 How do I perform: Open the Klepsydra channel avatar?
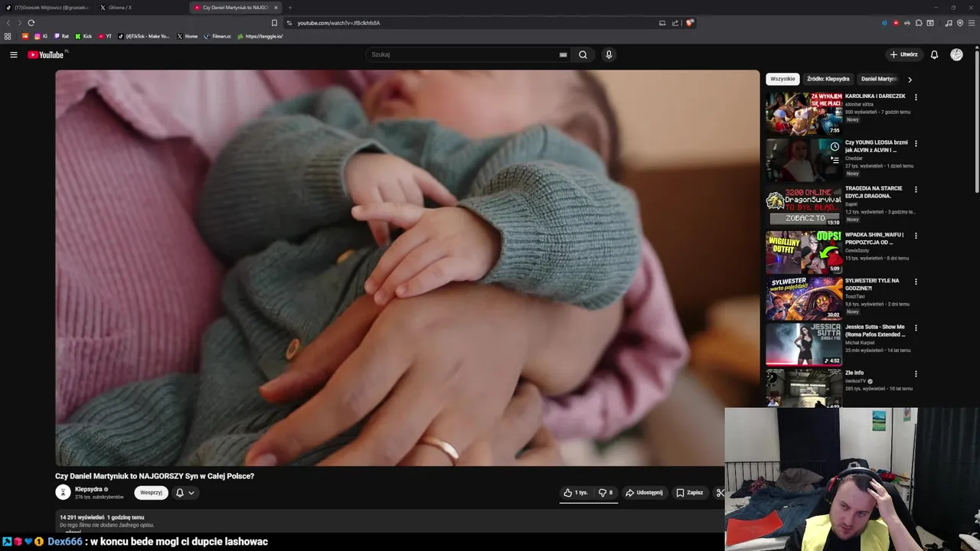pyautogui.click(x=63, y=492)
